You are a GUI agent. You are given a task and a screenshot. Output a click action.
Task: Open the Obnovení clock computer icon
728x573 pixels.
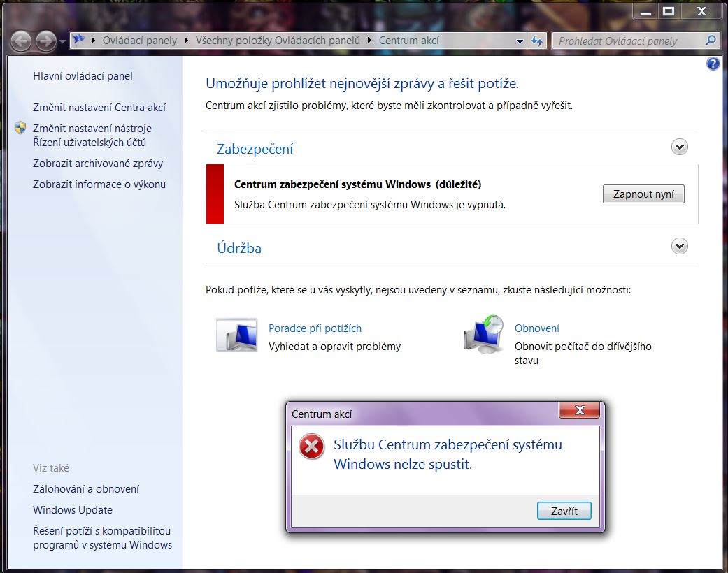(x=484, y=335)
